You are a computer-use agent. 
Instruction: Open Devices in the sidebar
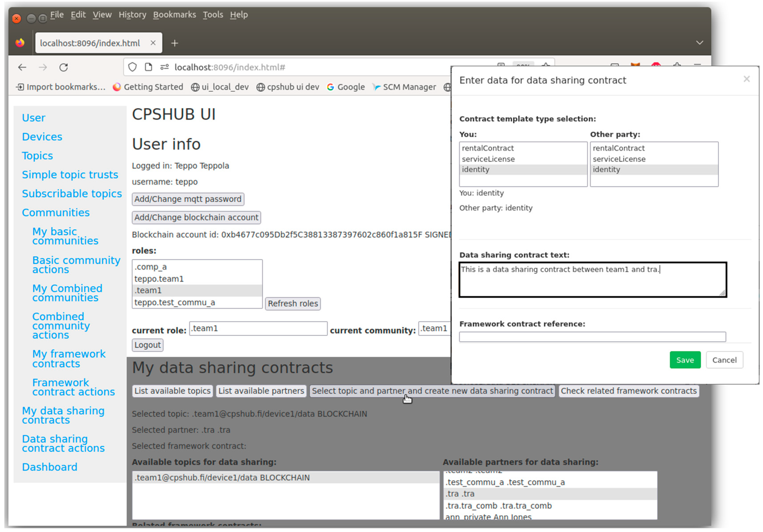click(x=42, y=136)
